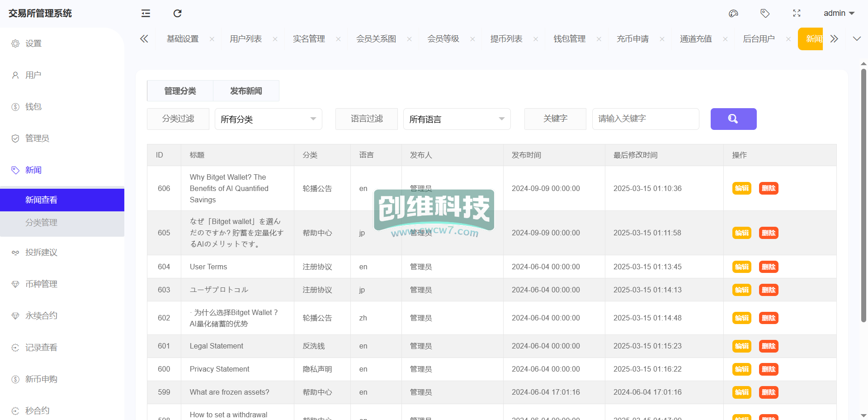Click the keyword search input field
Screen dimensions: 868x420
pos(645,119)
